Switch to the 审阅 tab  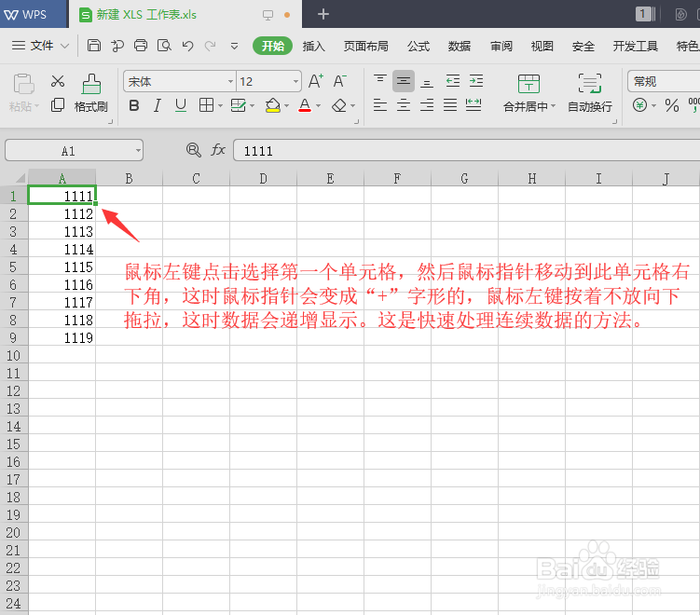coord(501,46)
